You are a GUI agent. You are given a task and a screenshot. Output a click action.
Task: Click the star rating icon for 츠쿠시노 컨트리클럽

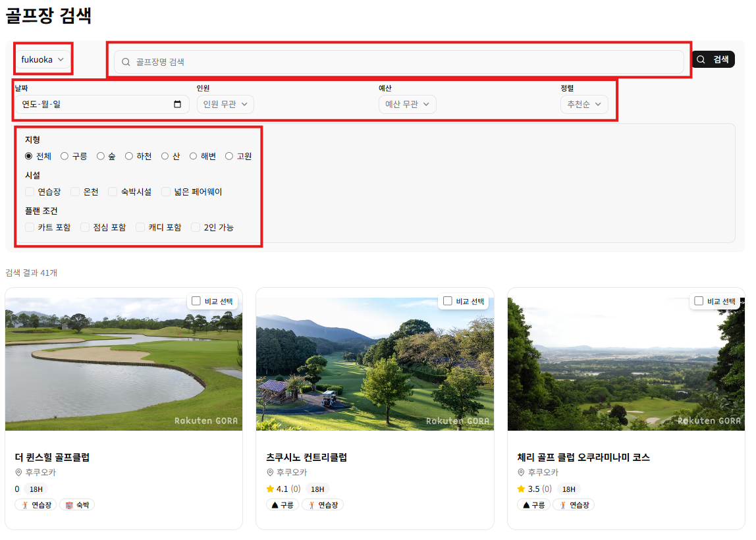point(270,489)
